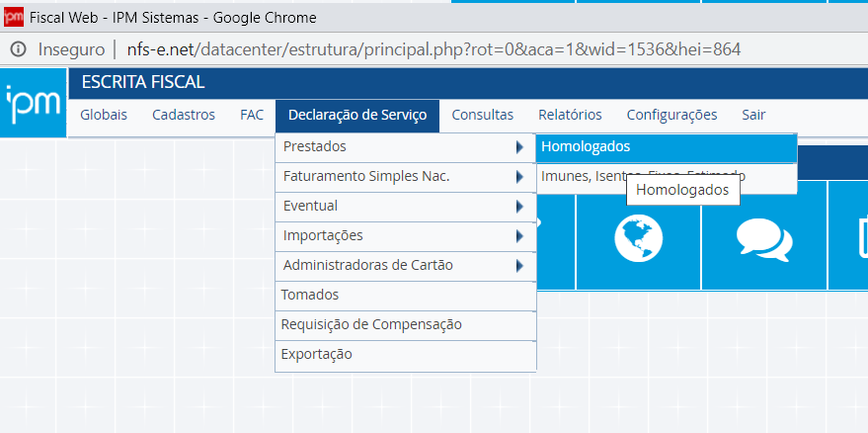Expand the Importações submenu
The image size is (868, 433).
click(x=519, y=236)
